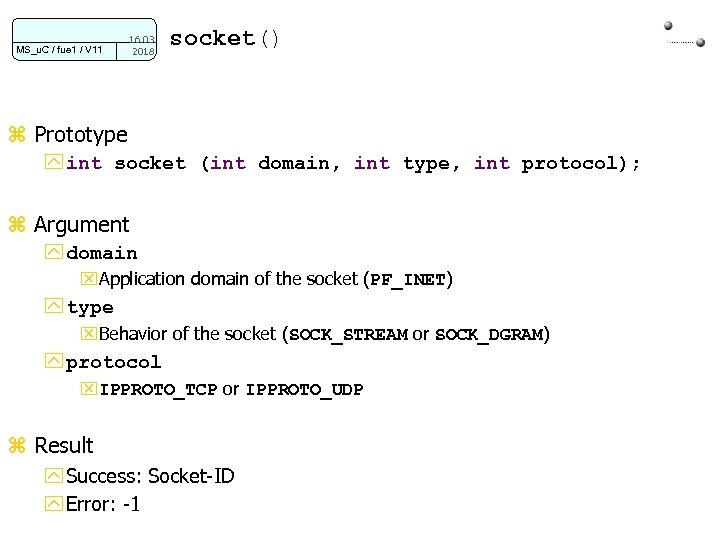
Task: Click the square bullet before 'Success: Socket-ID'
Action: (54, 477)
